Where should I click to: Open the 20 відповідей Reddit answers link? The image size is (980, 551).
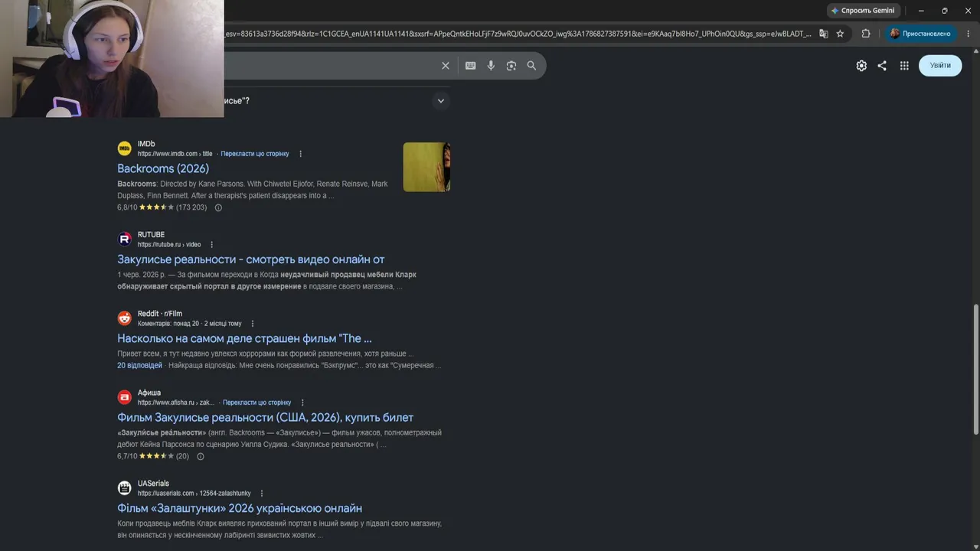[139, 366]
